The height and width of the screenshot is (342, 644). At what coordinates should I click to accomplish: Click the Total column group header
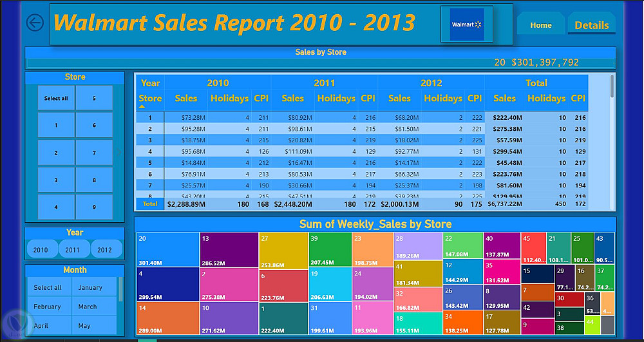[x=536, y=83]
